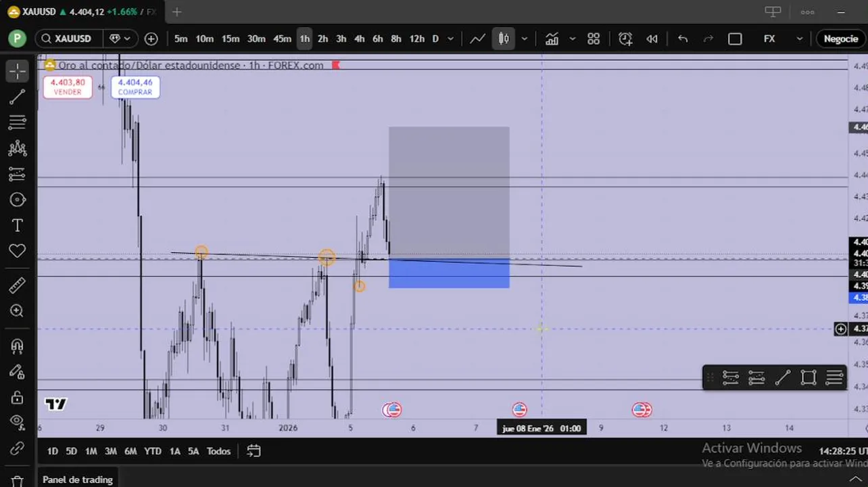Open the favorites heart icon tools

coord(17,251)
